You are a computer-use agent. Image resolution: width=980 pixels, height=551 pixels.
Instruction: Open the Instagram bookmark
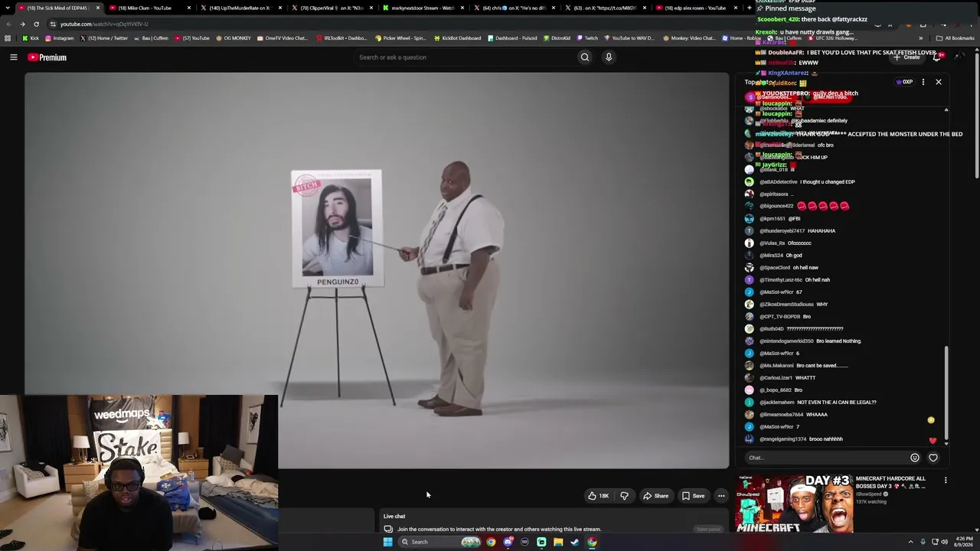tap(60, 38)
